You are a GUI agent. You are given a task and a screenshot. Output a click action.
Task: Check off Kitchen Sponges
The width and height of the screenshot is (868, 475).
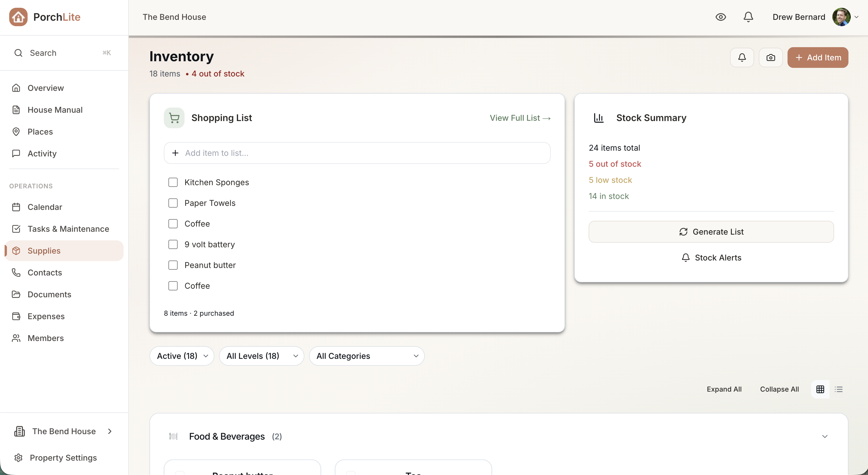[173, 182]
